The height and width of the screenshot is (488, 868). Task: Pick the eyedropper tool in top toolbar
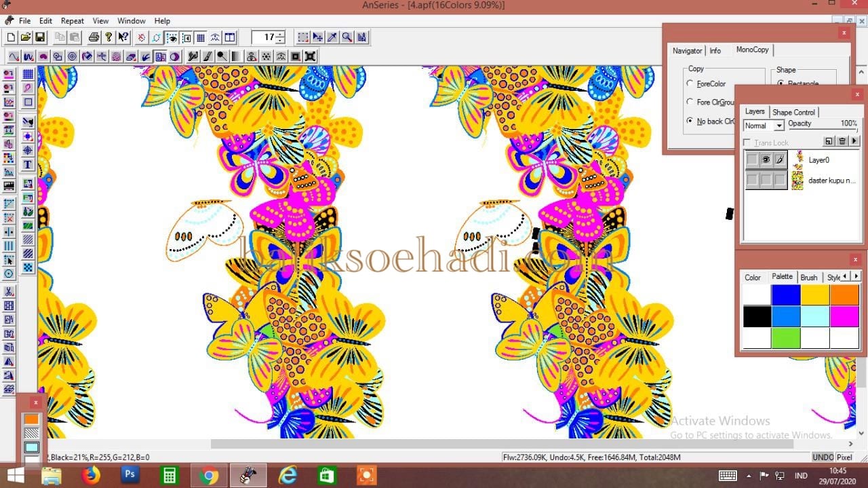[x=332, y=37]
